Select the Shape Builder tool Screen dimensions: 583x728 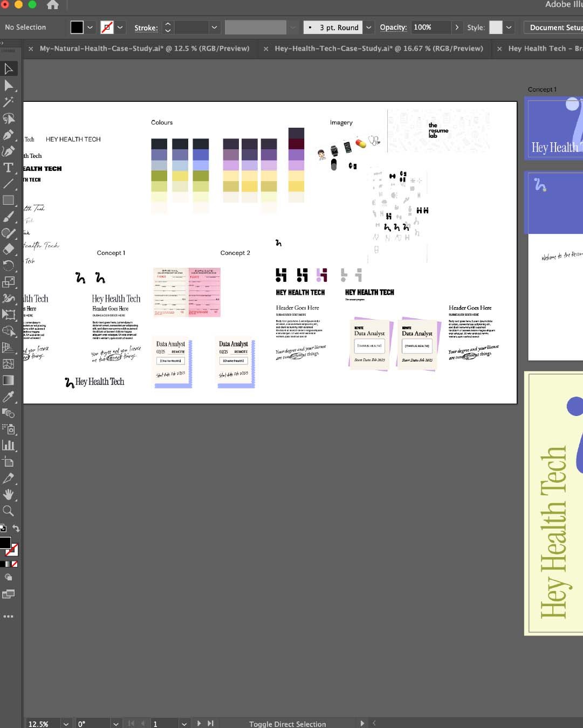pyautogui.click(x=9, y=331)
